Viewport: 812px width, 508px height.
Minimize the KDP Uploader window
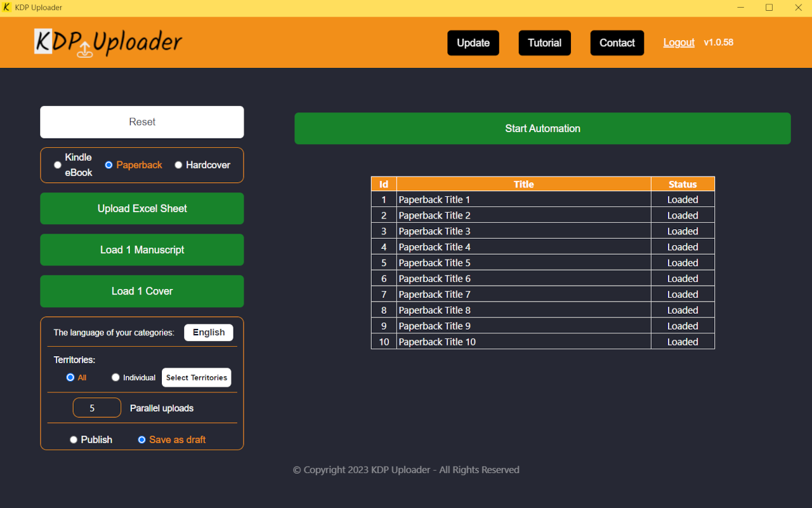(740, 8)
